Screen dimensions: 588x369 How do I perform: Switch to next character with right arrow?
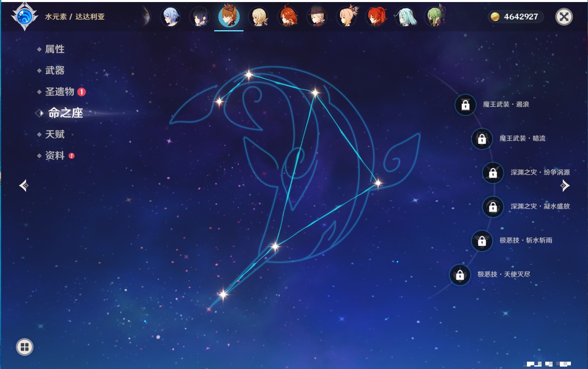point(565,186)
